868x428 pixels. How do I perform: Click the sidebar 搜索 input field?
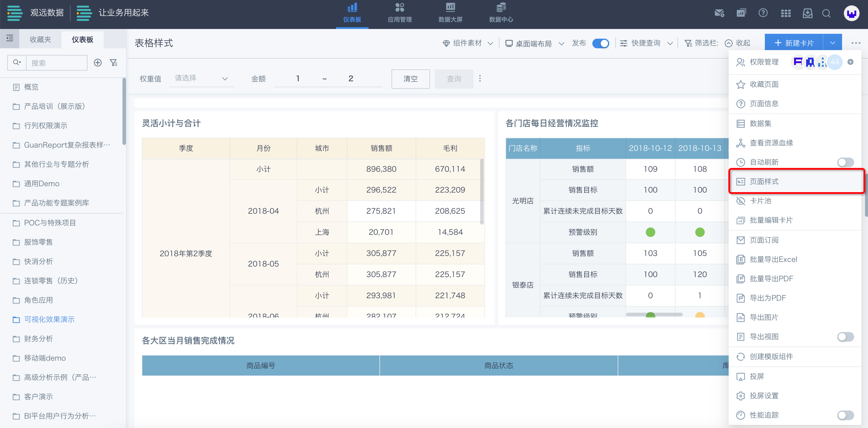click(57, 63)
